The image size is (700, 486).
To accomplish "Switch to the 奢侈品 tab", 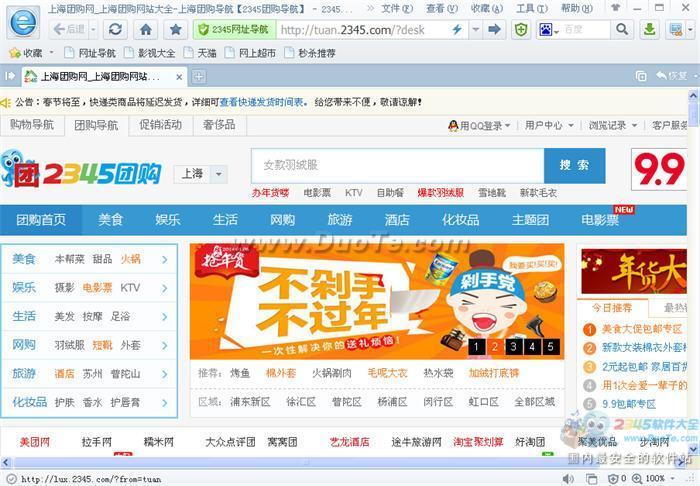I will (219, 125).
